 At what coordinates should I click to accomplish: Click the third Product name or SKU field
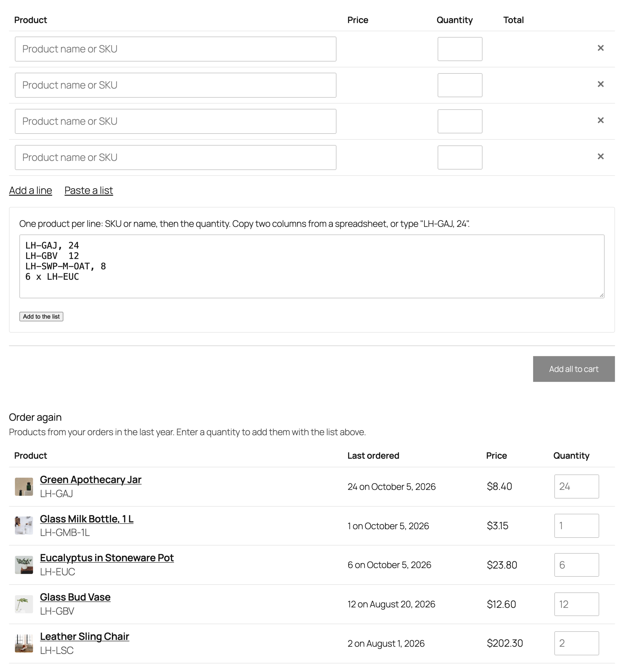tap(176, 121)
